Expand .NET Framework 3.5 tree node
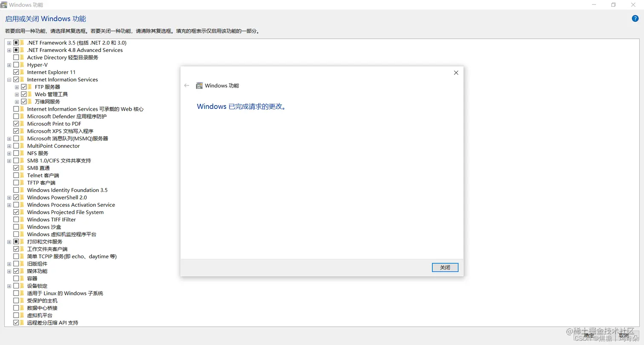The image size is (644, 345). click(x=9, y=43)
